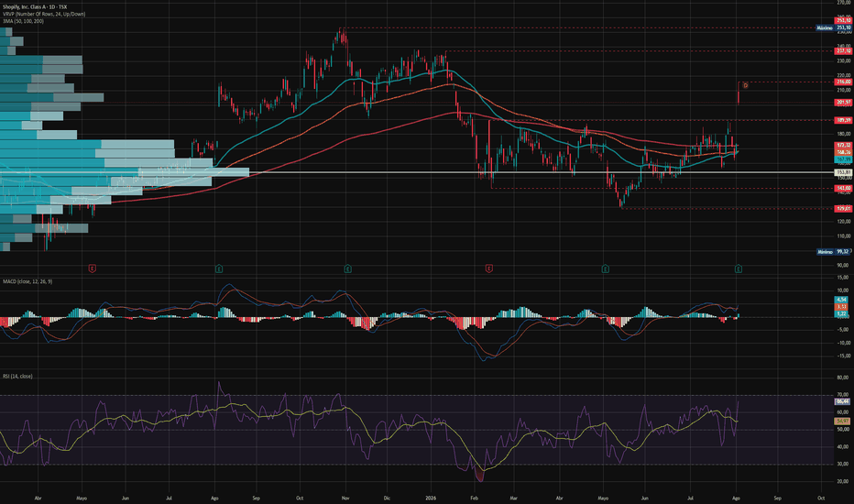Click the 80,00 RSI scale label
This screenshot has width=854, height=504.
click(x=843, y=377)
